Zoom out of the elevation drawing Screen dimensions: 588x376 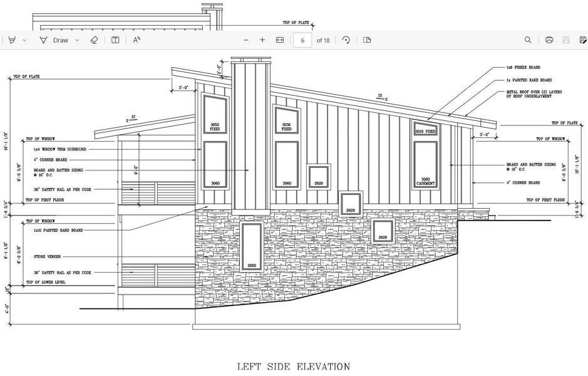[245, 39]
